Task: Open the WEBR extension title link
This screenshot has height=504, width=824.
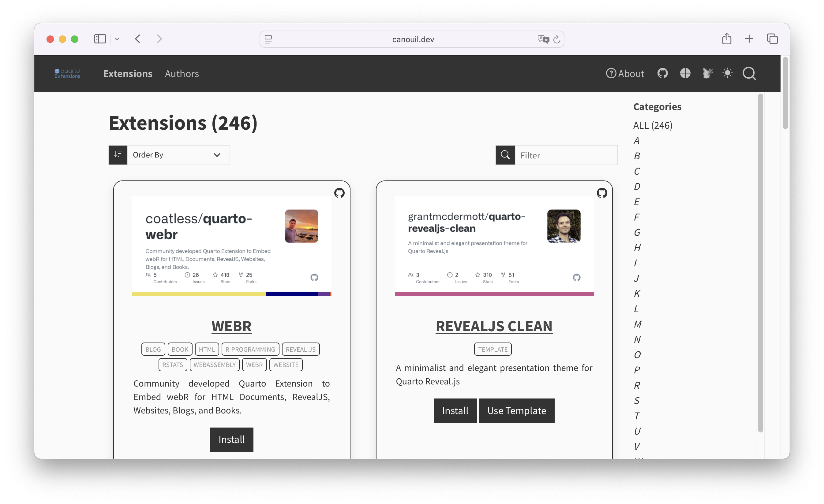Action: pos(231,326)
